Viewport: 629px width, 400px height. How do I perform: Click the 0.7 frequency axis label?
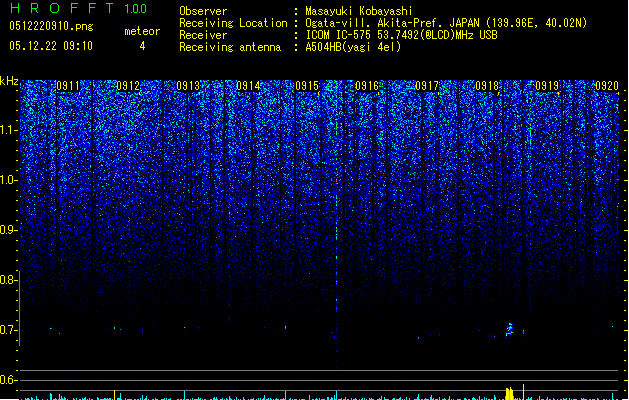click(8, 330)
